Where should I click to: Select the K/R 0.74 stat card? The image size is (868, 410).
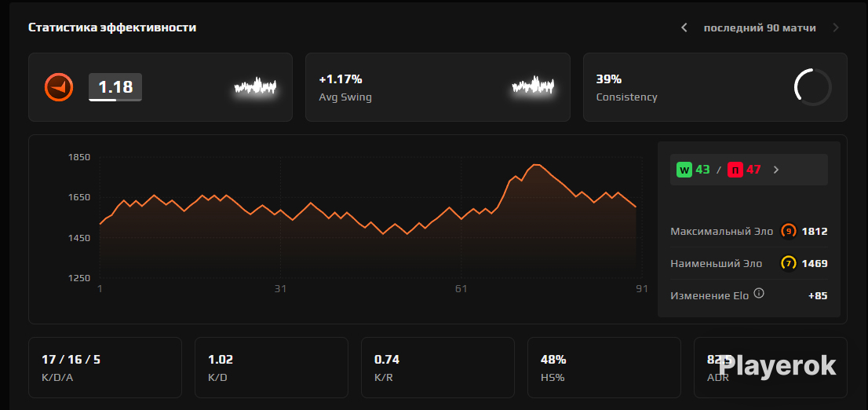(438, 368)
